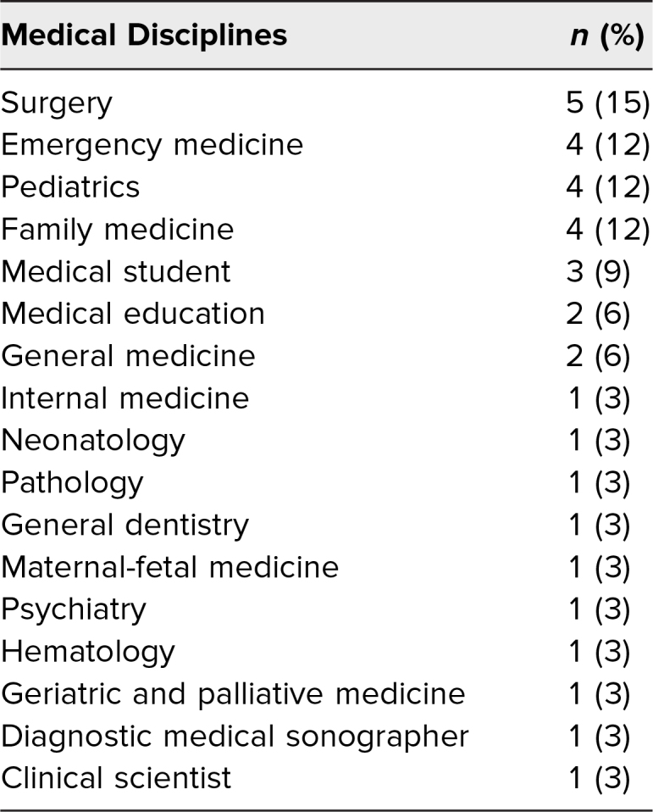The height and width of the screenshot is (812, 653).
Task: Select Geriatric and palliative medicine row
Action: point(327,695)
